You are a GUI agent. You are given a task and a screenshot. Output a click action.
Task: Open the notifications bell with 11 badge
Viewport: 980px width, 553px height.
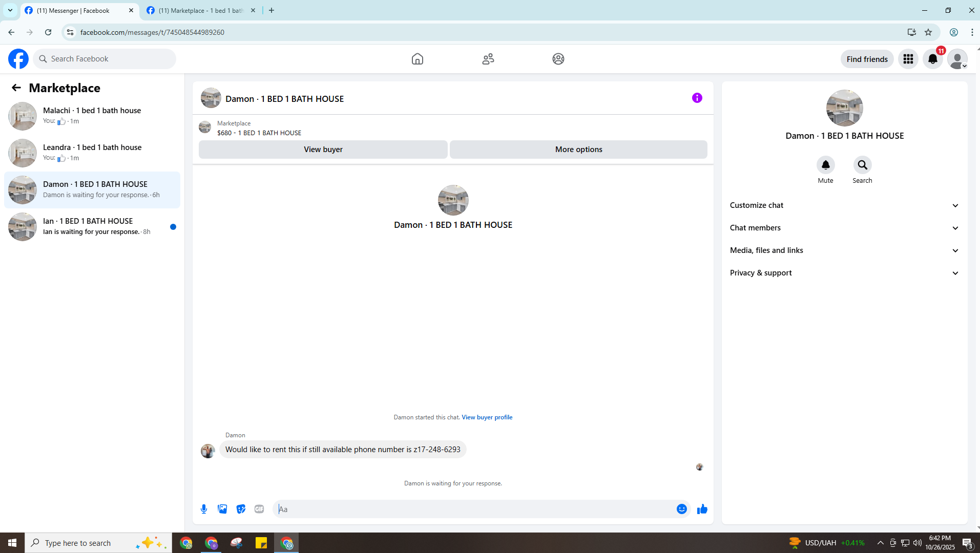coord(933,59)
